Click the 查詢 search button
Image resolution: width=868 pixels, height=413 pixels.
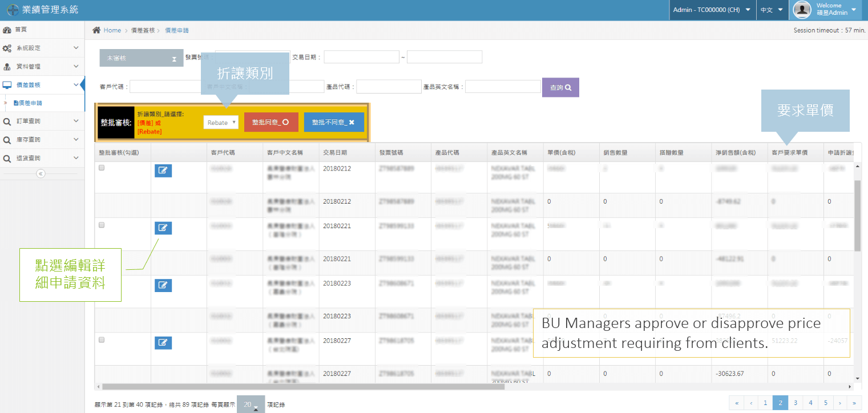point(560,87)
